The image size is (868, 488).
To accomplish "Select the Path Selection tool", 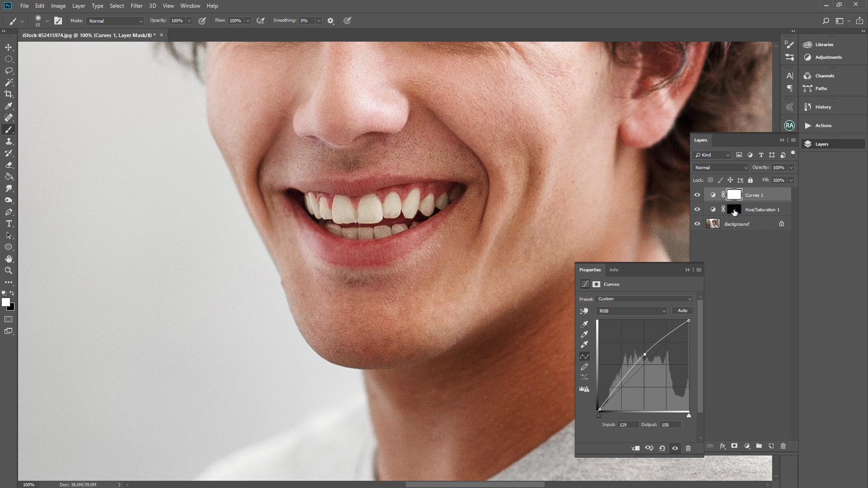I will [x=9, y=236].
